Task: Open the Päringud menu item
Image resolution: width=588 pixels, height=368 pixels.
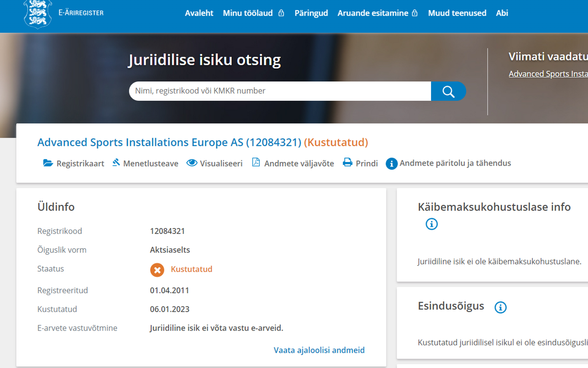Action: (311, 13)
